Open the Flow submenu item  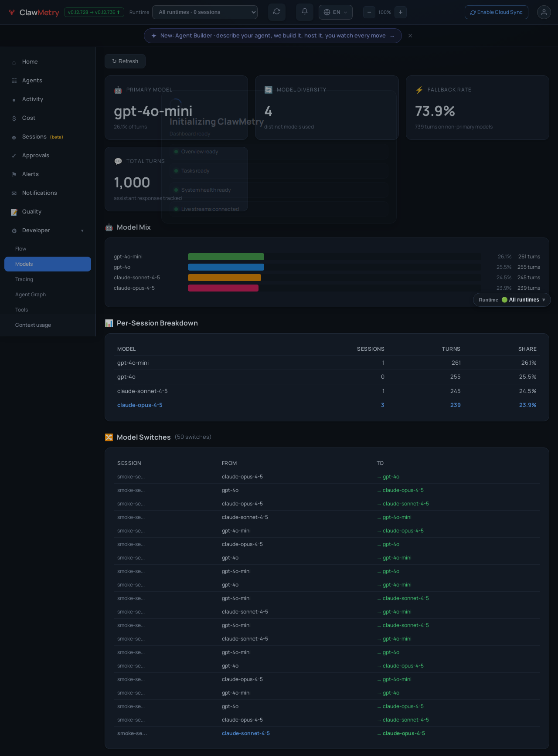point(48,249)
